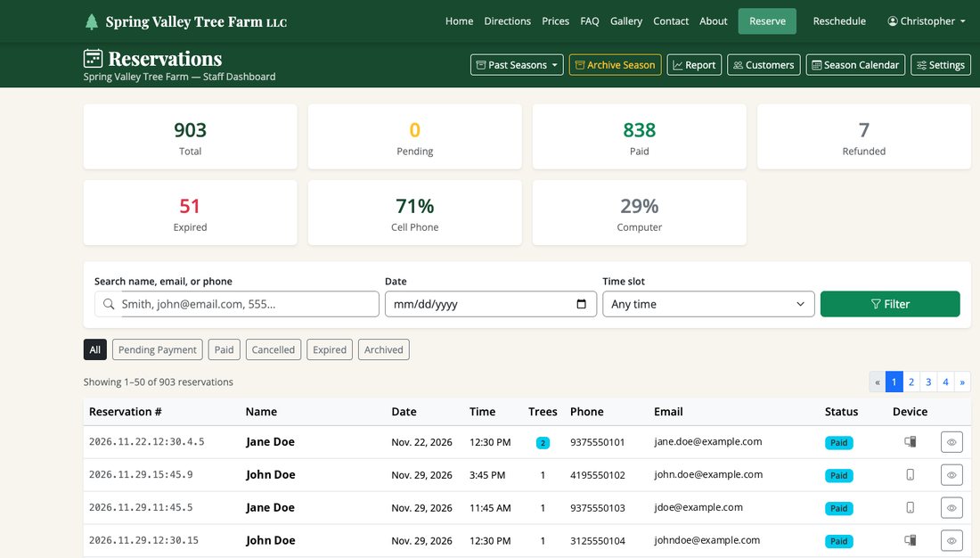
Task: Go to pagination page 1
Action: [x=894, y=382]
